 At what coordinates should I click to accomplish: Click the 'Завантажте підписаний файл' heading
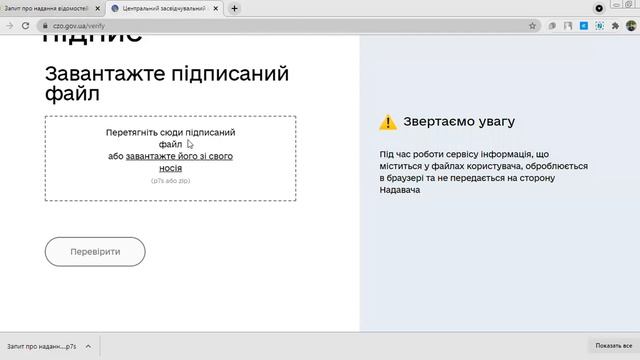coord(167,83)
